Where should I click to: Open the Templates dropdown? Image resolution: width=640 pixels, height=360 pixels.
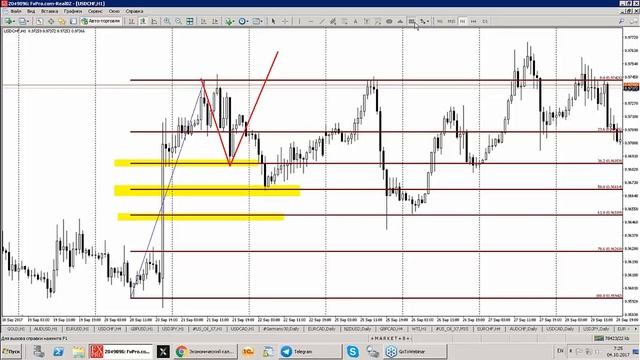[x=258, y=21]
